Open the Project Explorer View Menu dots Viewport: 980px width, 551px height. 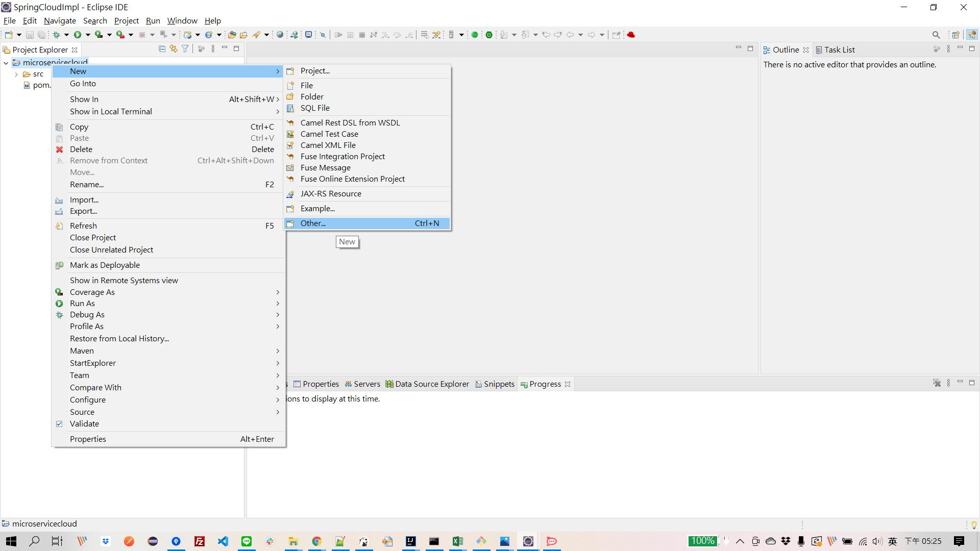(213, 49)
